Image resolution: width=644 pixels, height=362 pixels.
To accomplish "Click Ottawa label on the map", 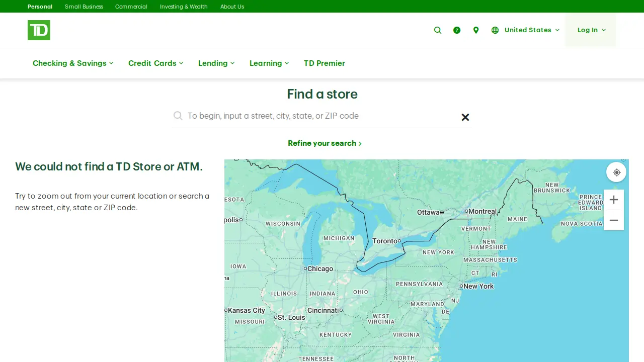I will tap(429, 212).
